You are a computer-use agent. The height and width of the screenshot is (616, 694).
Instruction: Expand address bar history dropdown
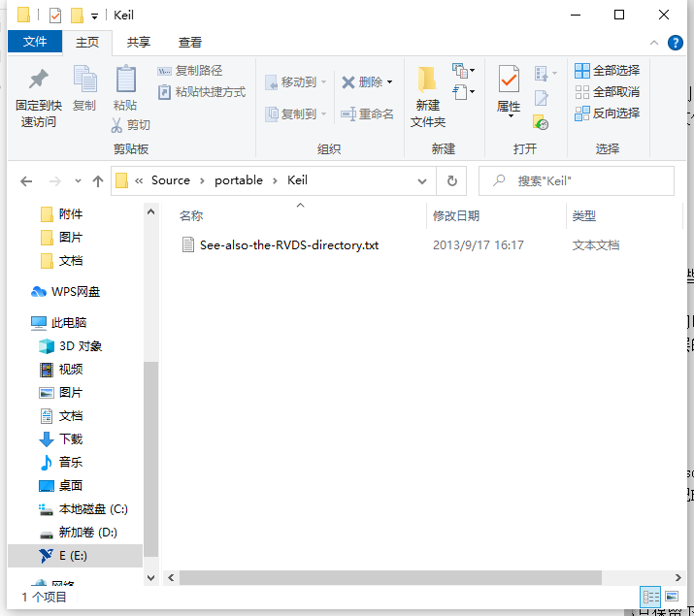pos(422,181)
